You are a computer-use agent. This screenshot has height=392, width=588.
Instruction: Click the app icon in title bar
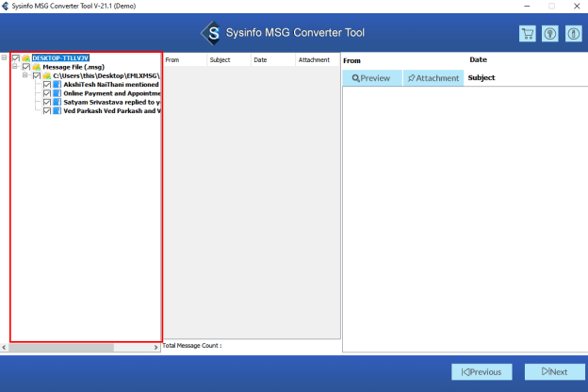(x=5, y=6)
